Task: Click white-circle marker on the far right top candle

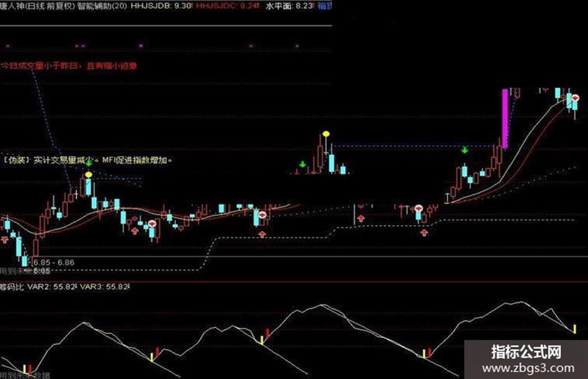Action: point(576,98)
